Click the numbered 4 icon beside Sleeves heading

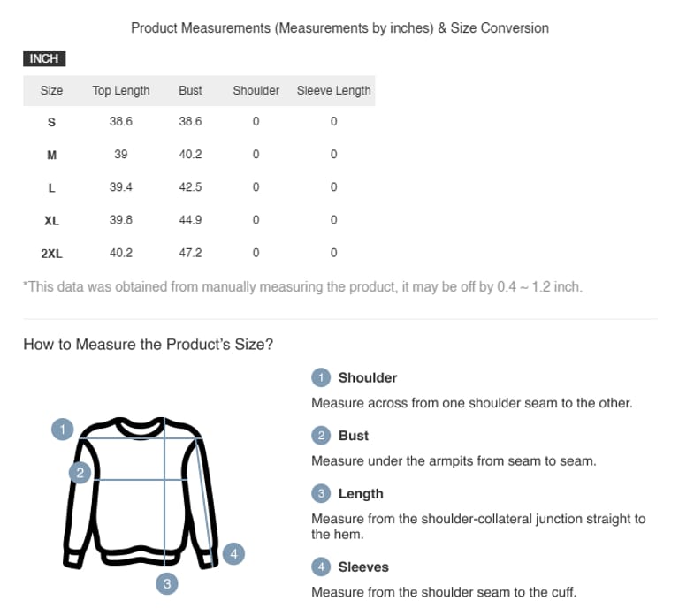pos(321,567)
